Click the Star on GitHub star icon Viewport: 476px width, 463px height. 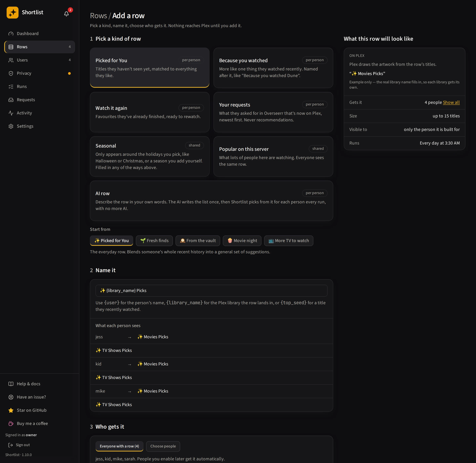pos(11,410)
